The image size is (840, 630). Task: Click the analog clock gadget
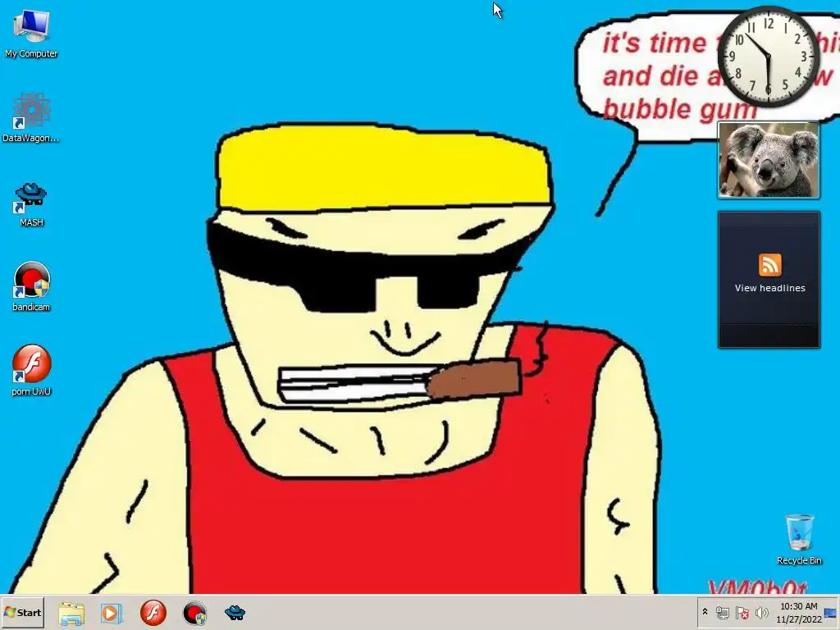coord(768,57)
